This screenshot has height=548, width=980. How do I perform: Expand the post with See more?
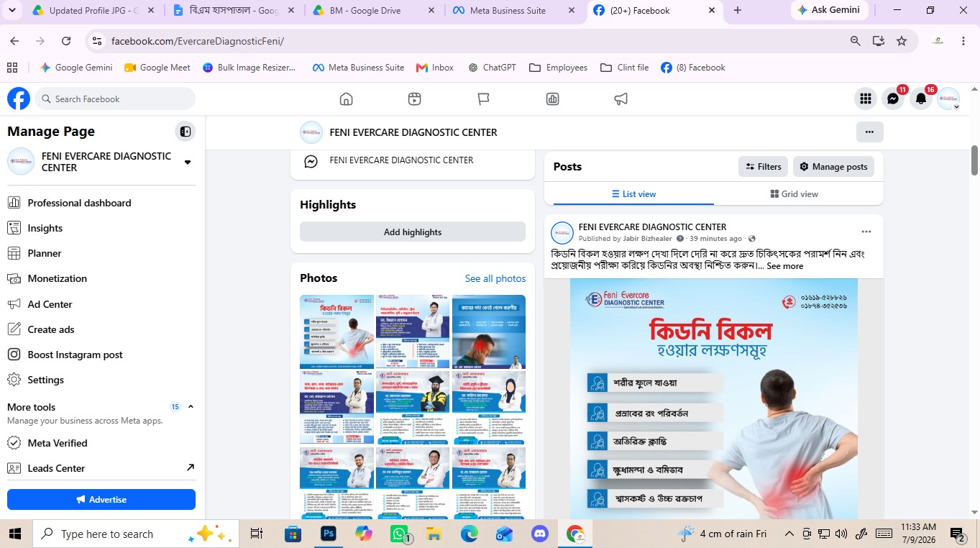tap(784, 266)
